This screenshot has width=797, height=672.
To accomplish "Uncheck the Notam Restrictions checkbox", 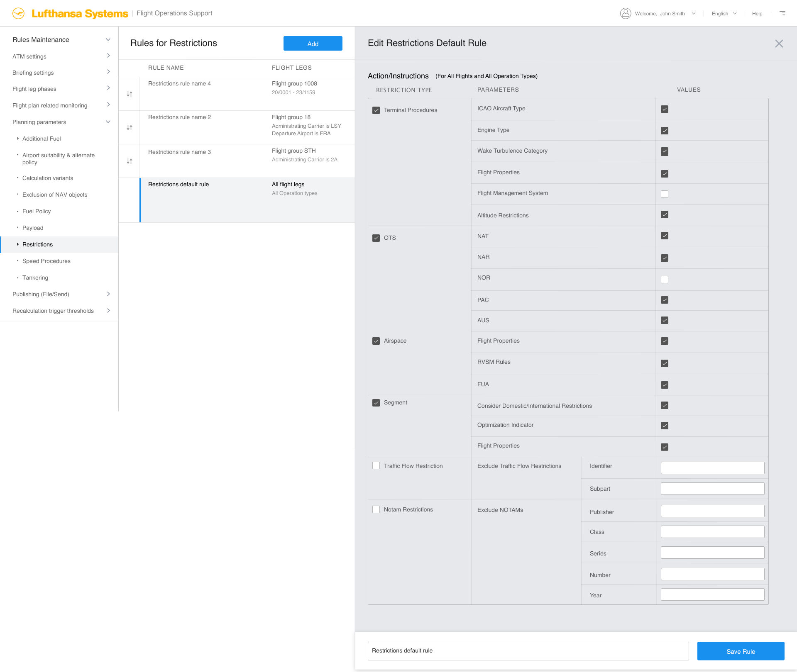I will click(376, 509).
